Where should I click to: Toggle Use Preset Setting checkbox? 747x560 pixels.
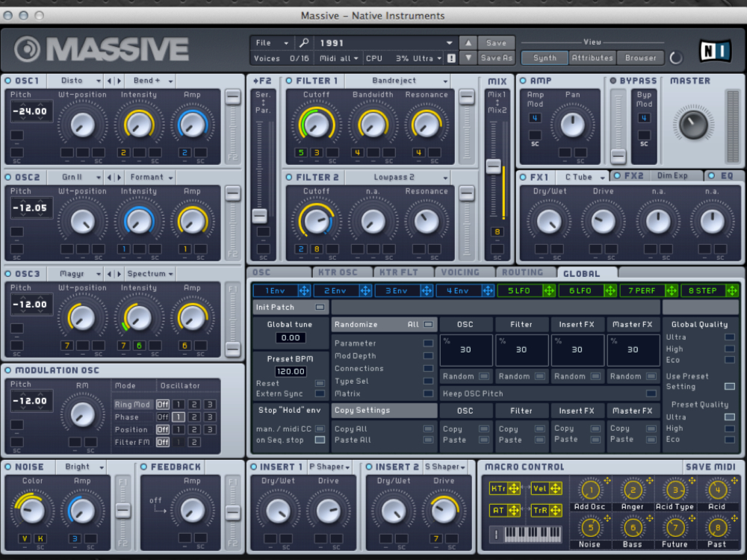coord(729,386)
